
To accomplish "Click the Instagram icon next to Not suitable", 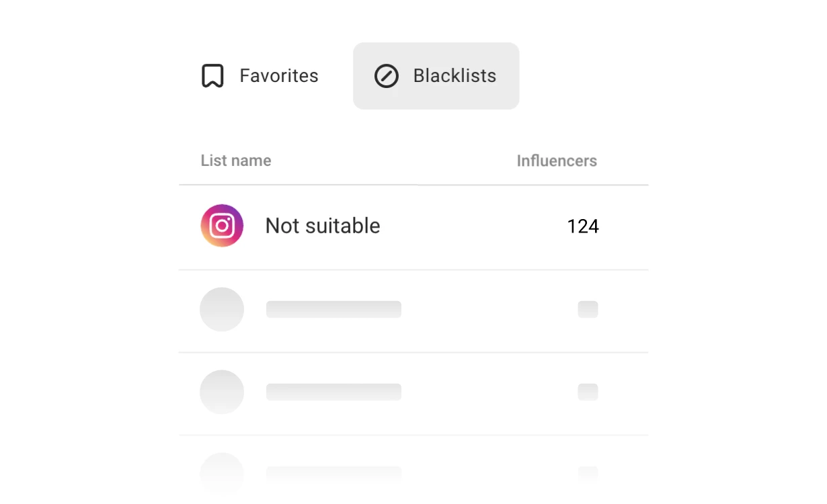I will [x=222, y=226].
